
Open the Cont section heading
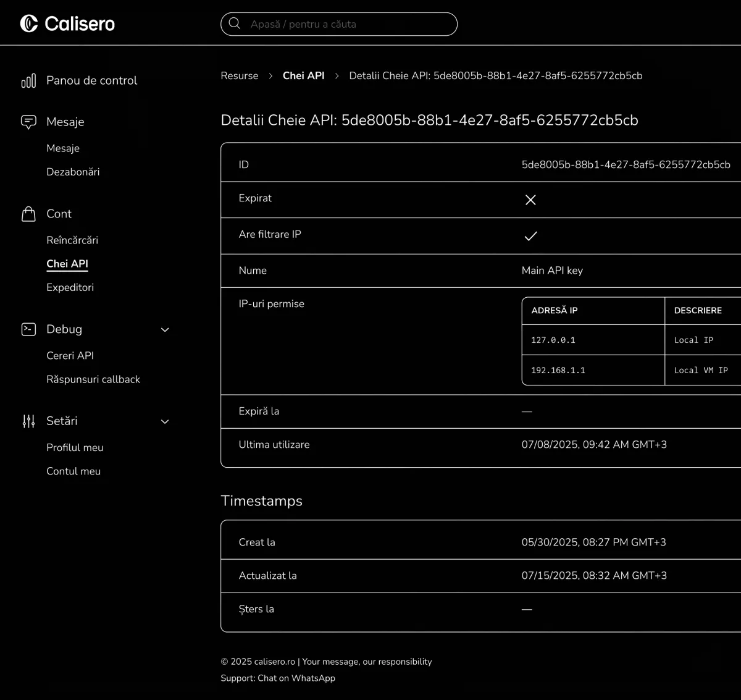click(59, 214)
